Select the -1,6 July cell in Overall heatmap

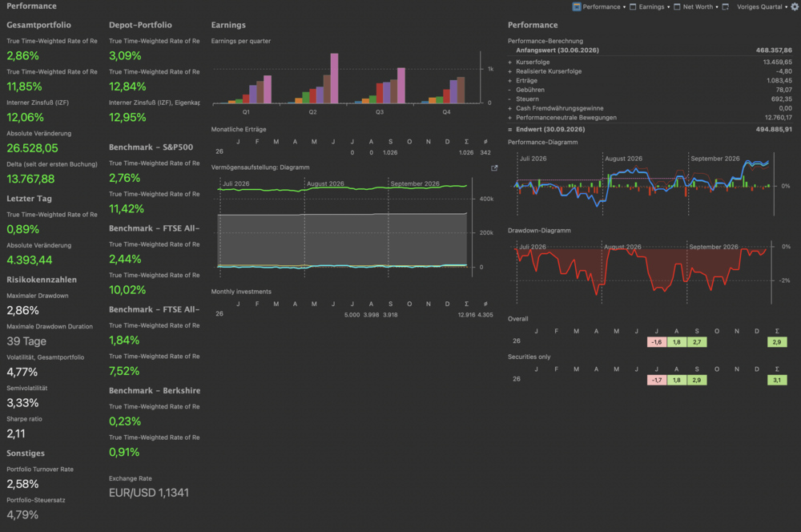[657, 342]
